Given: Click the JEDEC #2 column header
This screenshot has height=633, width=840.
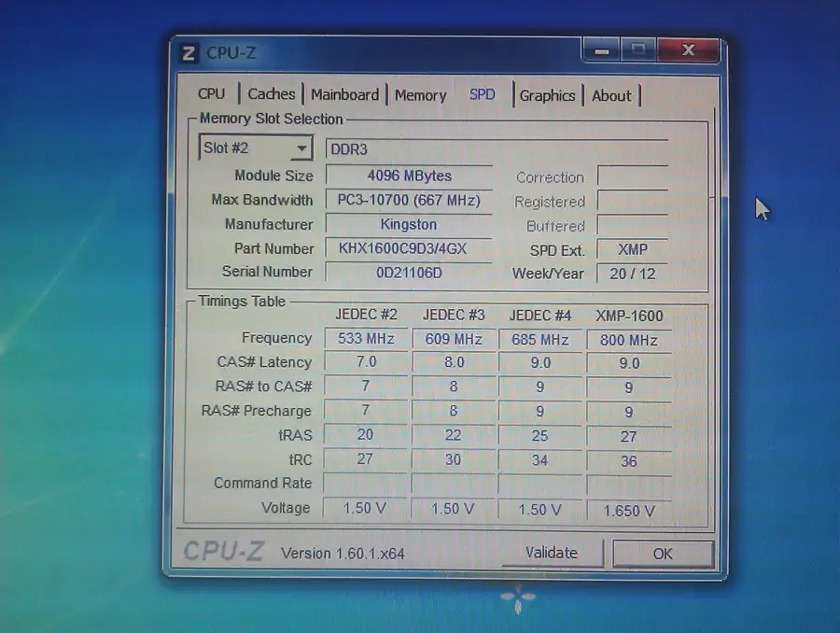Looking at the screenshot, I should coord(367,315).
